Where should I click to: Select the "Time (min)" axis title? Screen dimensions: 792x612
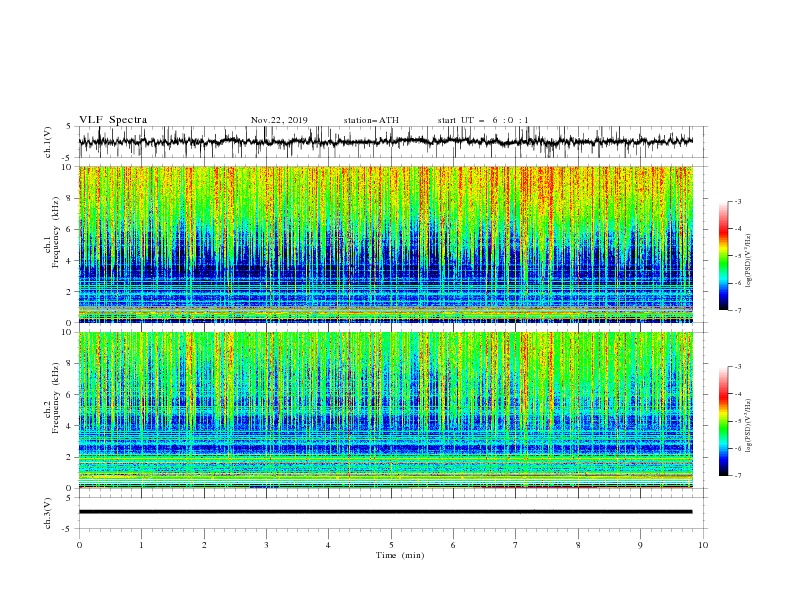point(400,555)
